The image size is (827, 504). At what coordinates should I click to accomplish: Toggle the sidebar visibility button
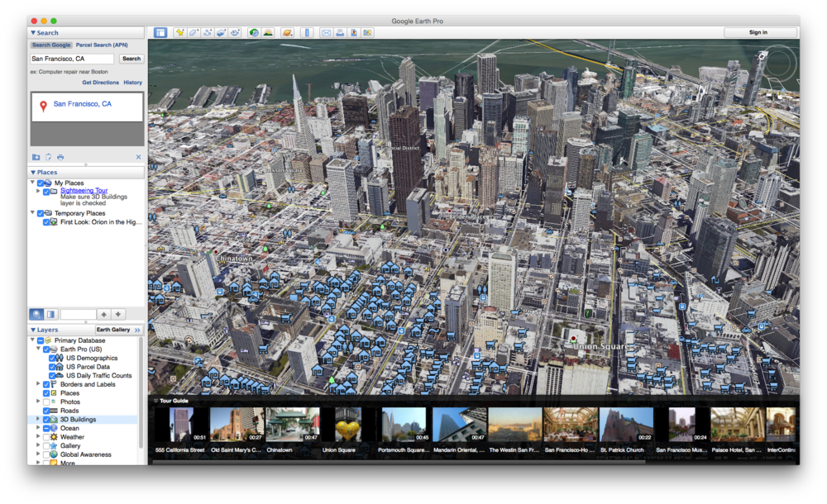160,33
